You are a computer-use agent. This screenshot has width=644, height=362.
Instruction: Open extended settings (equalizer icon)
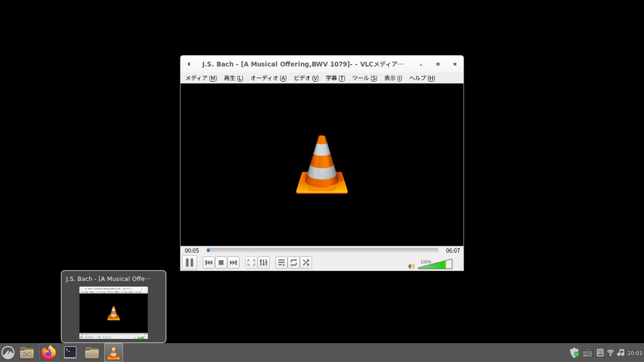pyautogui.click(x=264, y=262)
